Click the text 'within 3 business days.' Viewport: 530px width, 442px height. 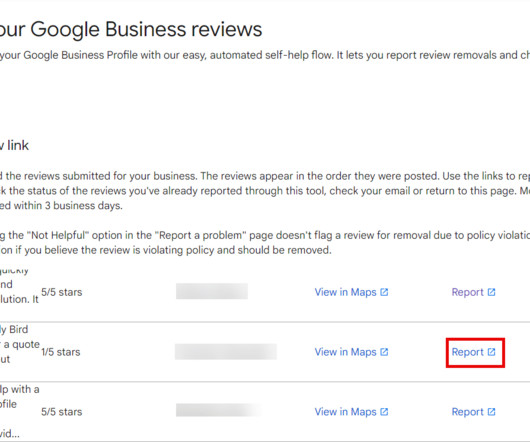pyautogui.click(x=68, y=205)
